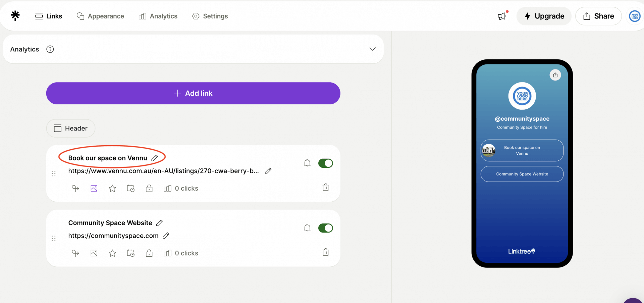Turn off the Community Space Website link

(325, 228)
